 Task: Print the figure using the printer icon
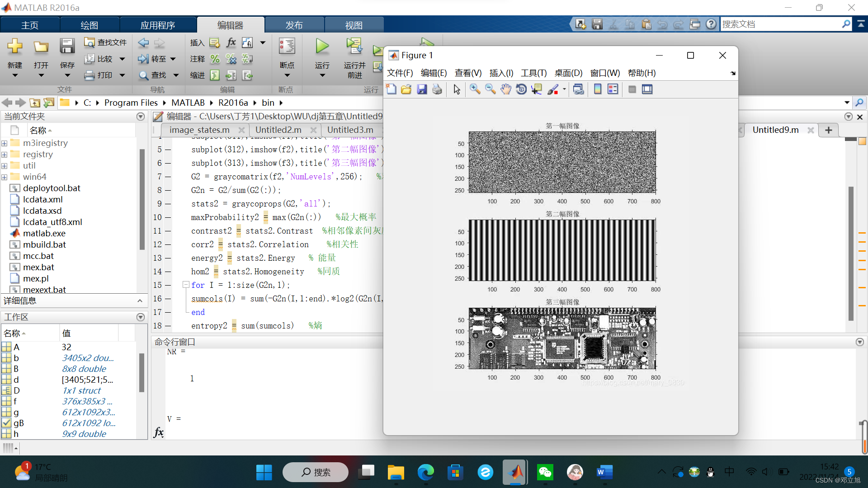[437, 89]
